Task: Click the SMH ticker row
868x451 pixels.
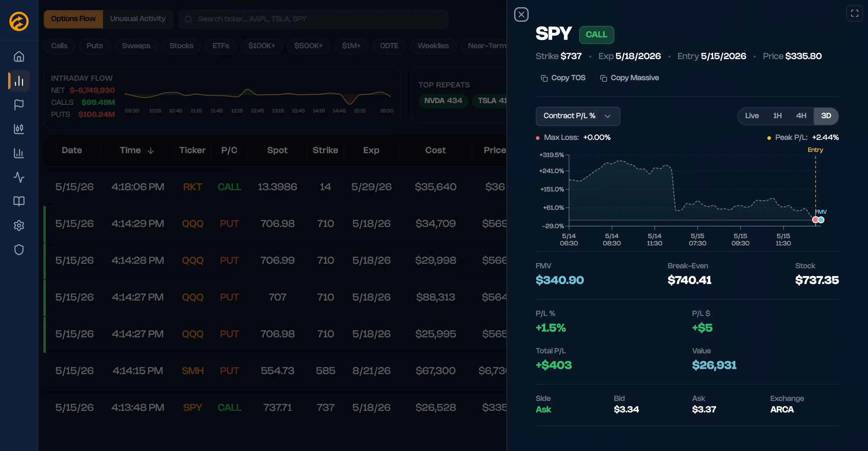Action: (x=192, y=371)
